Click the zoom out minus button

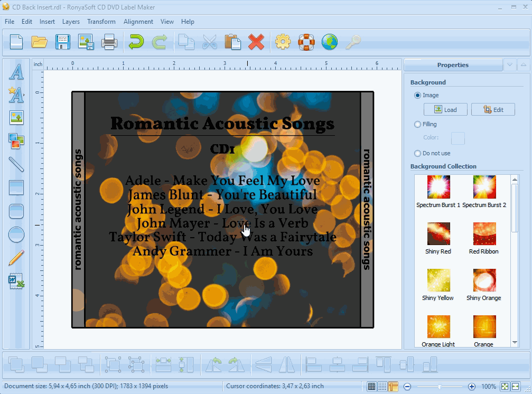(x=407, y=387)
